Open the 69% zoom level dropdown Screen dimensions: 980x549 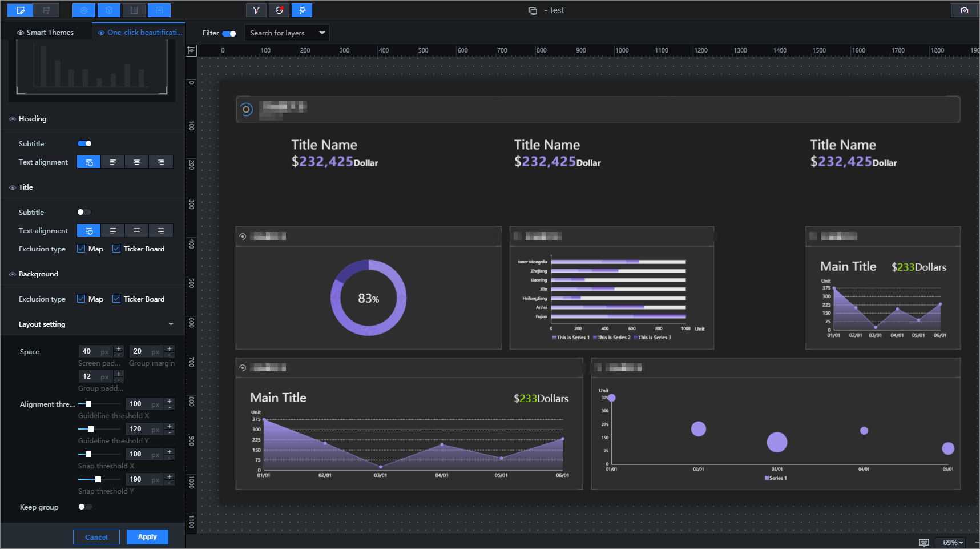point(953,542)
